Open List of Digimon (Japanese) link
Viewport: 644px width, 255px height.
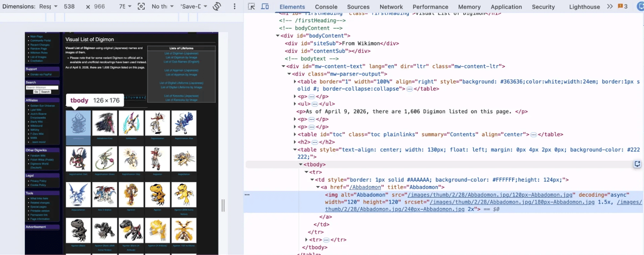181,53
